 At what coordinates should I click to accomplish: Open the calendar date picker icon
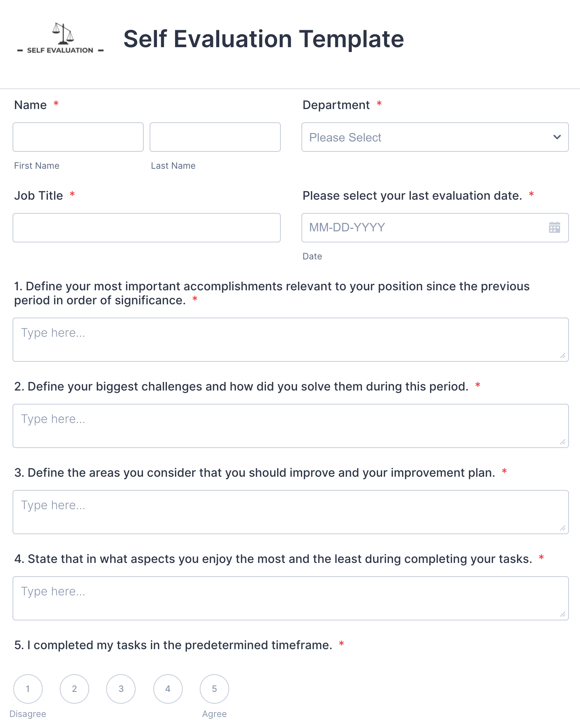(554, 227)
